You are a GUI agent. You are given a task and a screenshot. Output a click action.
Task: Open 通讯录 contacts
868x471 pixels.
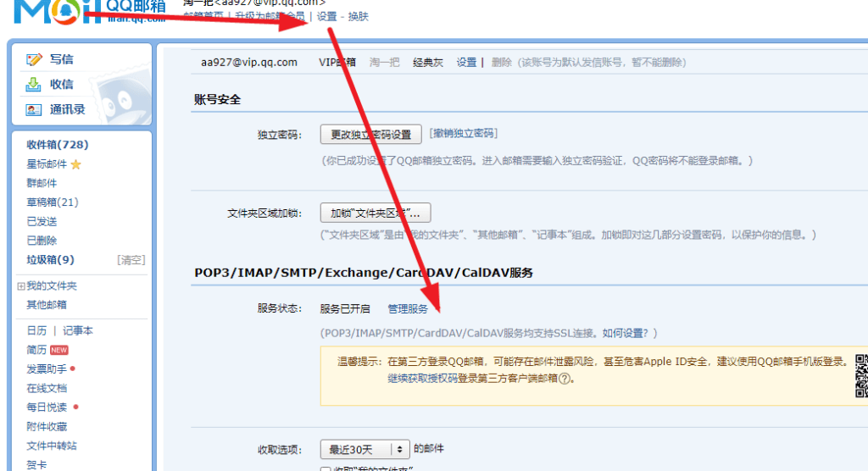pos(68,109)
